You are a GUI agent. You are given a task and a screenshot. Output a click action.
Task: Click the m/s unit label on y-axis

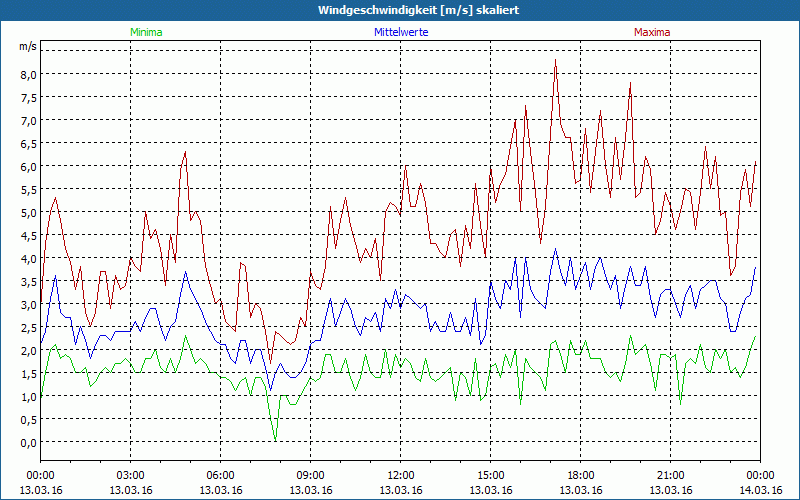[27, 47]
